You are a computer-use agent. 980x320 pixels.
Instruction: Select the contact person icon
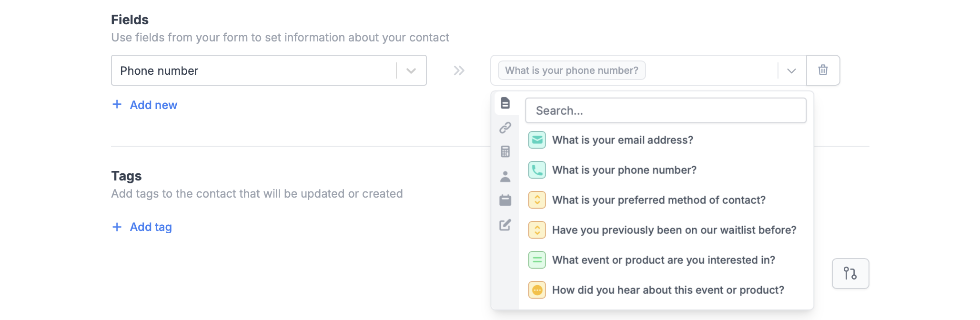[x=505, y=176]
